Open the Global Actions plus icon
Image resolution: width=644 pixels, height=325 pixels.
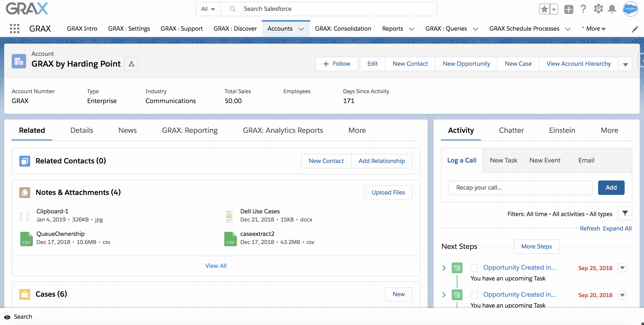click(569, 9)
